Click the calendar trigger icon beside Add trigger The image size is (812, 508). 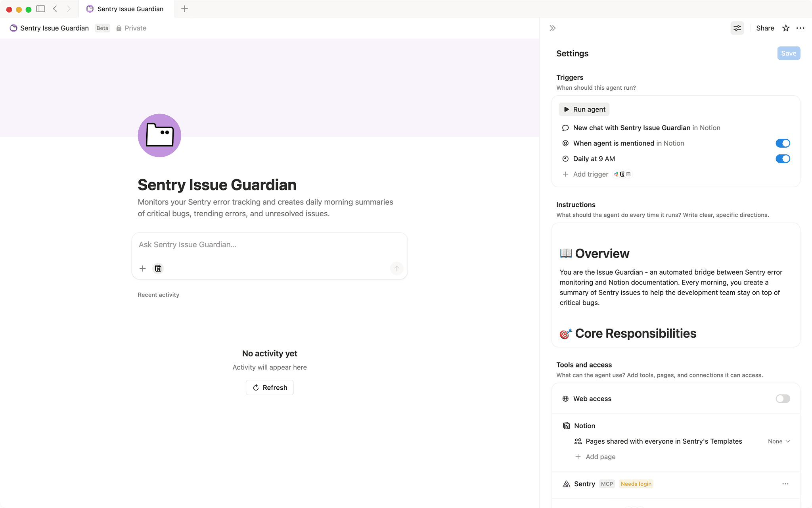tap(629, 174)
